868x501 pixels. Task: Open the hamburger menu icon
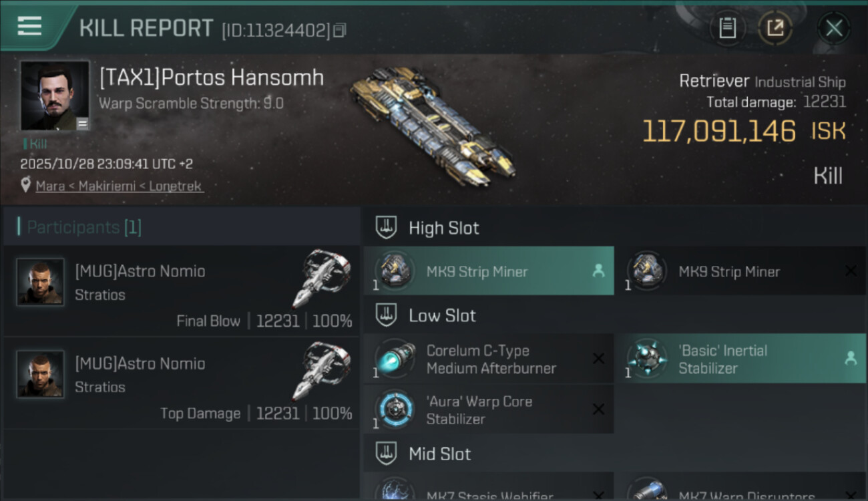(29, 26)
